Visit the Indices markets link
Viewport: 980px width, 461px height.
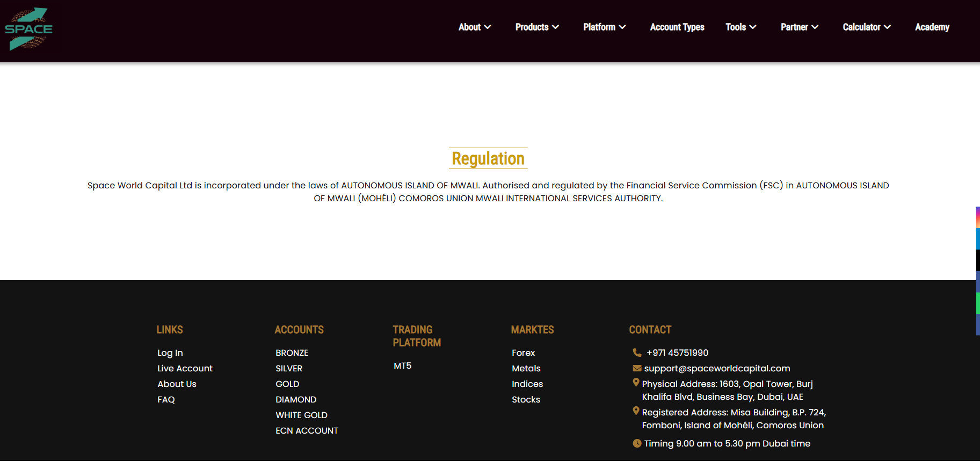coord(527,384)
